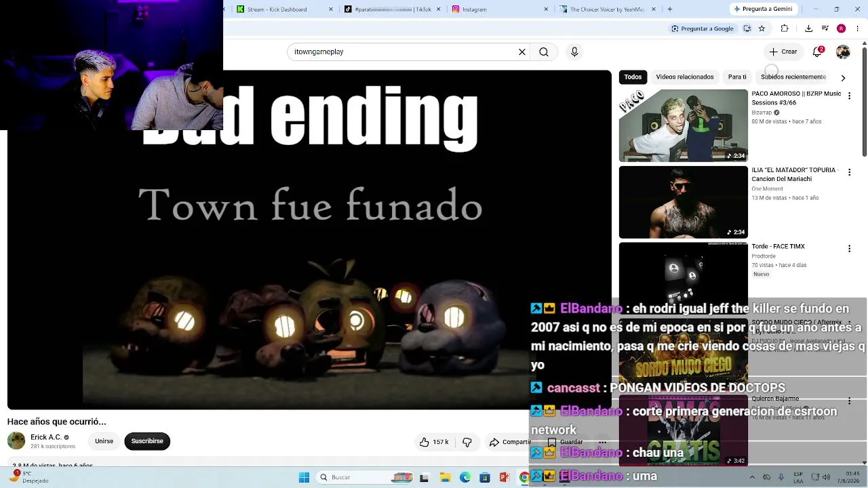Open YouTube notifications bell
This screenshot has width=868, height=488.
(x=818, y=52)
